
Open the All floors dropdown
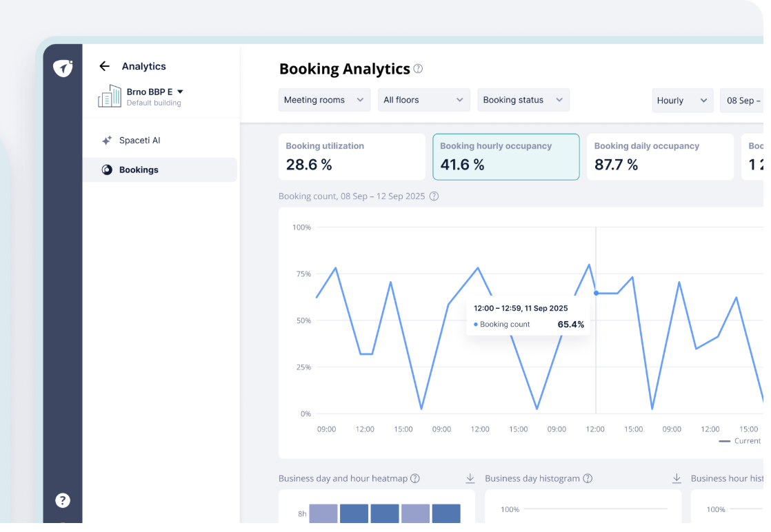pos(424,100)
